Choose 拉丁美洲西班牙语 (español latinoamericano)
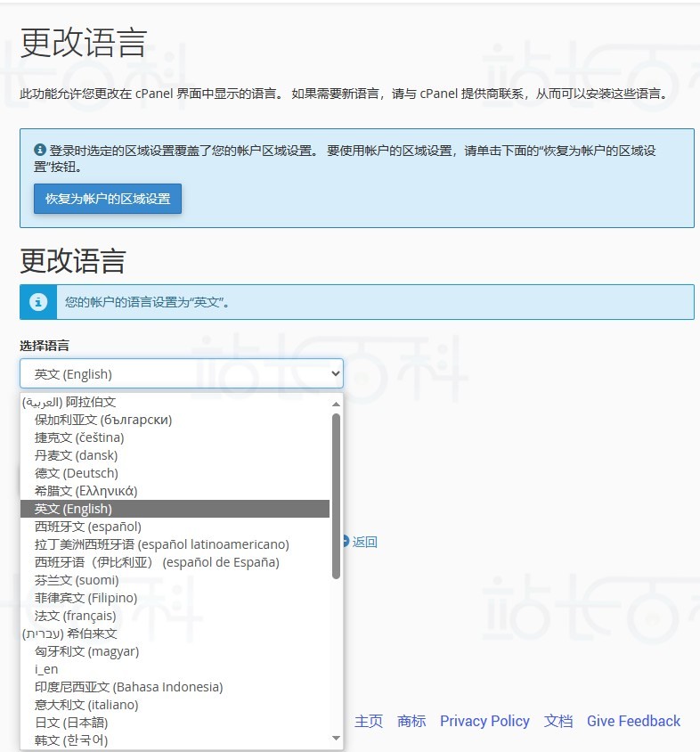The image size is (700, 752). pyautogui.click(x=175, y=544)
